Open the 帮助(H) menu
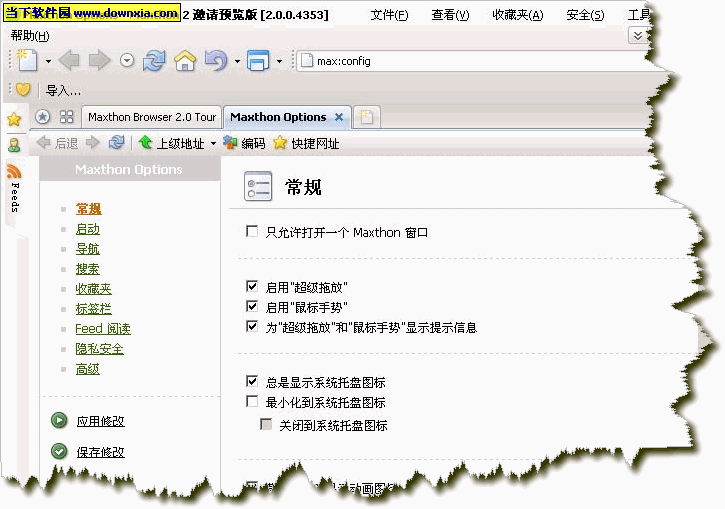 30,36
